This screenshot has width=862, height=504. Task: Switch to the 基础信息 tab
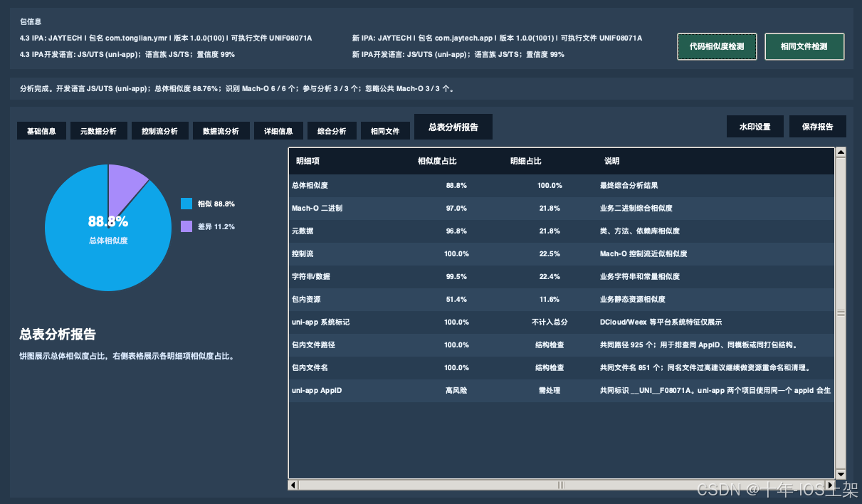(41, 131)
